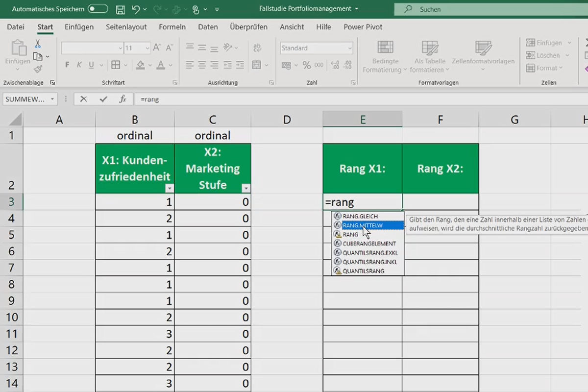Click the name box showing SUMMEW
This screenshot has width=588, height=392.
[x=30, y=99]
